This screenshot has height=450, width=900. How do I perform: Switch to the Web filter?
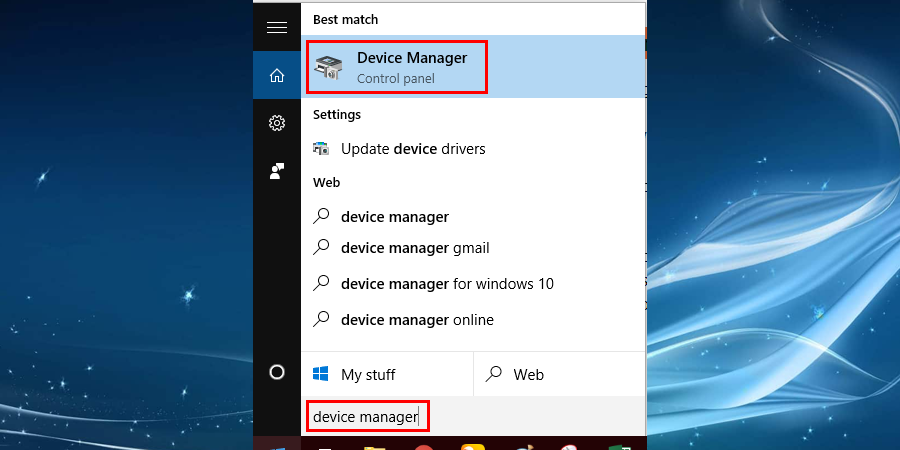[560, 374]
